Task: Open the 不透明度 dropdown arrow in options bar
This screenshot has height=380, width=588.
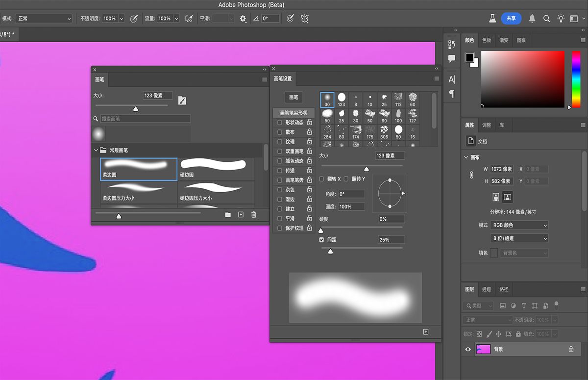Action: [x=121, y=19]
